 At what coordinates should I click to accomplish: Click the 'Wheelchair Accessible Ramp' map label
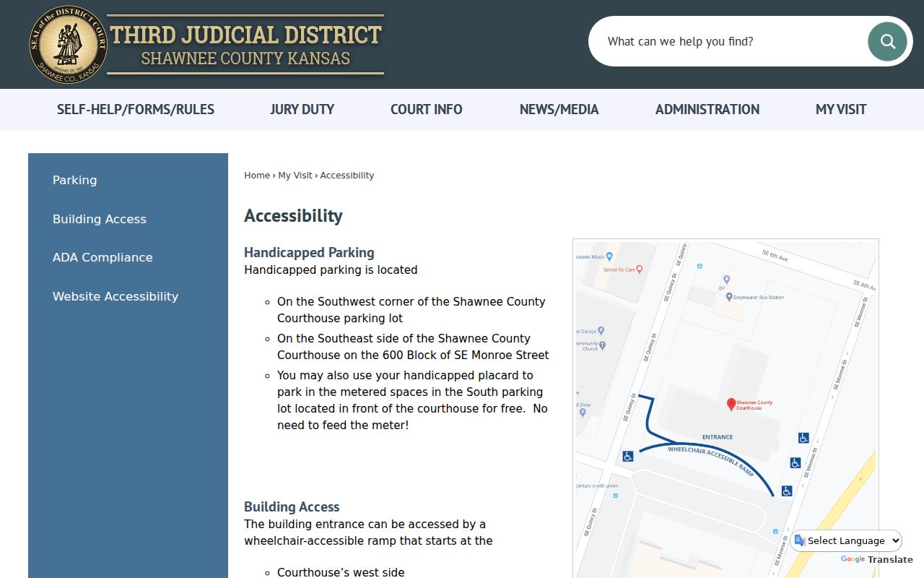tap(711, 461)
